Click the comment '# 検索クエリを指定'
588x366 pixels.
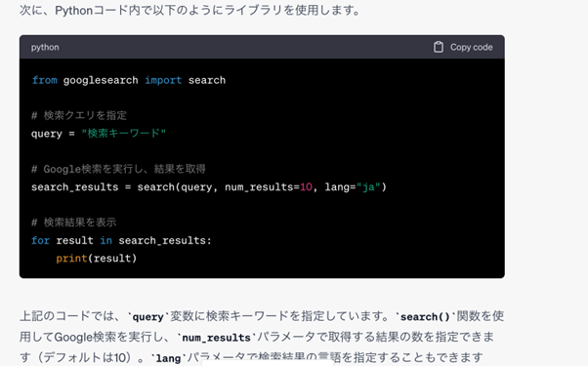click(x=79, y=115)
